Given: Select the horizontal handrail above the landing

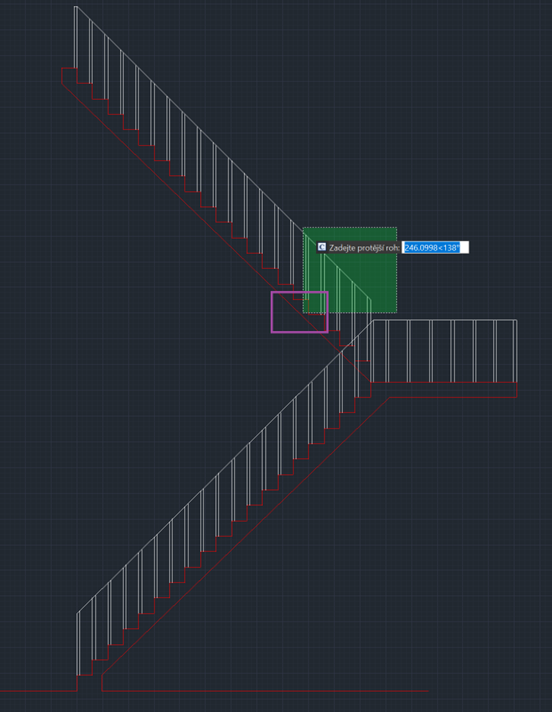Looking at the screenshot, I should coord(445,320).
